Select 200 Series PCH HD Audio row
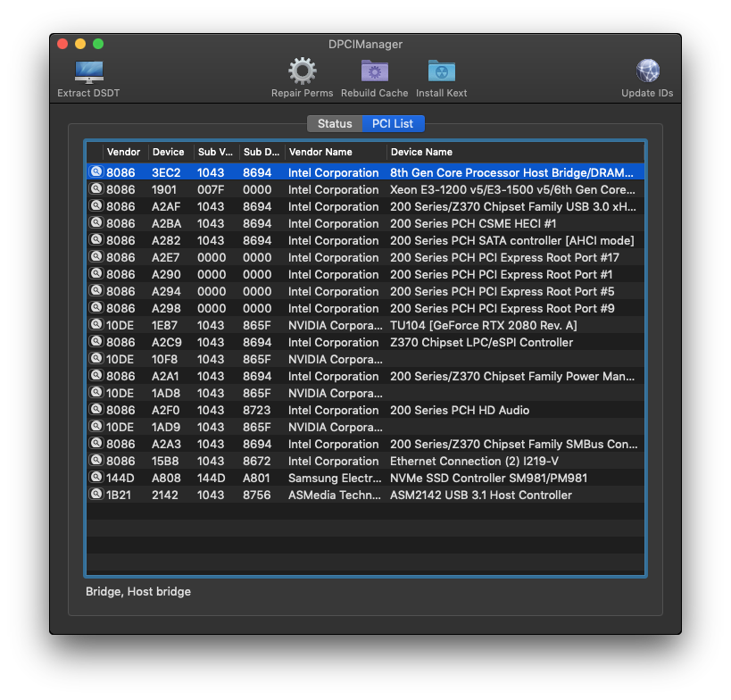 [x=366, y=410]
